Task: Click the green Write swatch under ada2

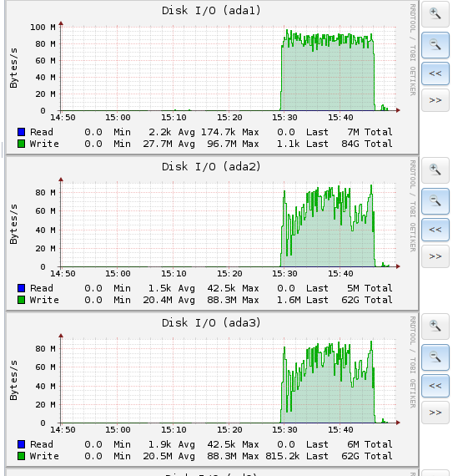Action: click(21, 300)
